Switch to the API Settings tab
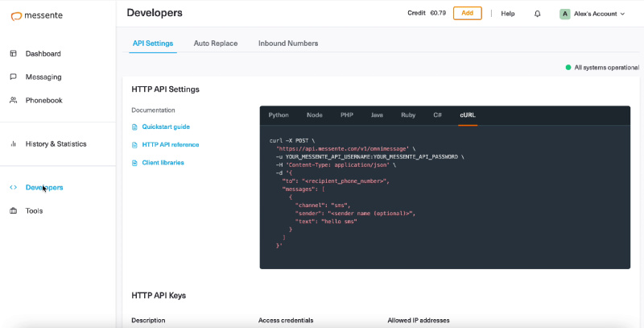Image resolution: width=644 pixels, height=328 pixels. [153, 44]
